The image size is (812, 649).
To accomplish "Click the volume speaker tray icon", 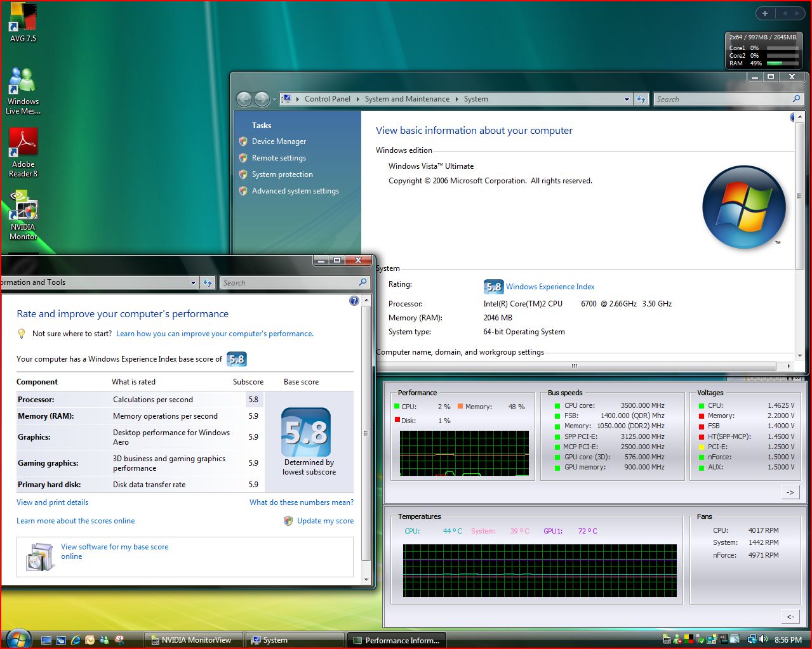I will tap(763, 639).
